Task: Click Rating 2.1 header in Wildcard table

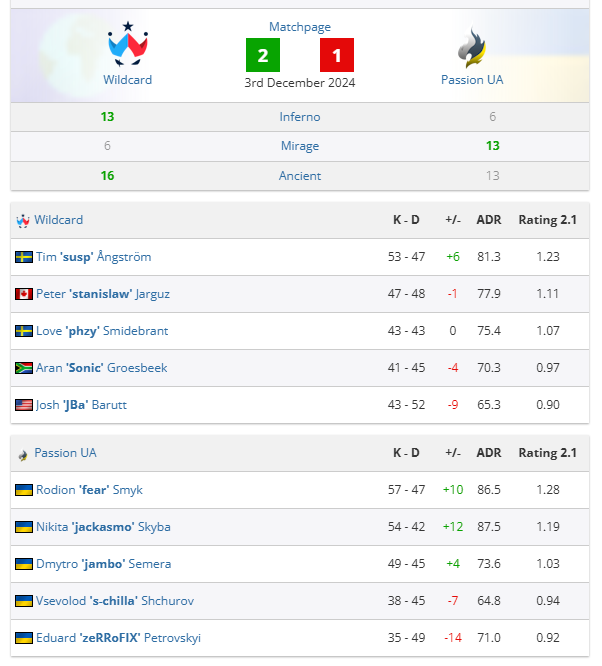Action: tap(548, 220)
